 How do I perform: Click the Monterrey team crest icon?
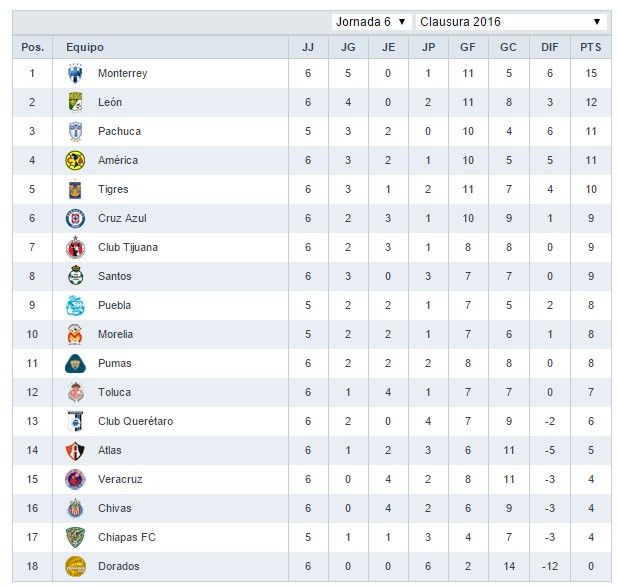click(x=75, y=73)
